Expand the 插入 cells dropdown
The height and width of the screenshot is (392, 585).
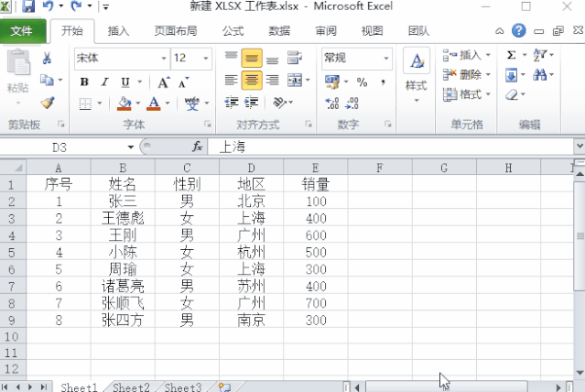coord(488,55)
